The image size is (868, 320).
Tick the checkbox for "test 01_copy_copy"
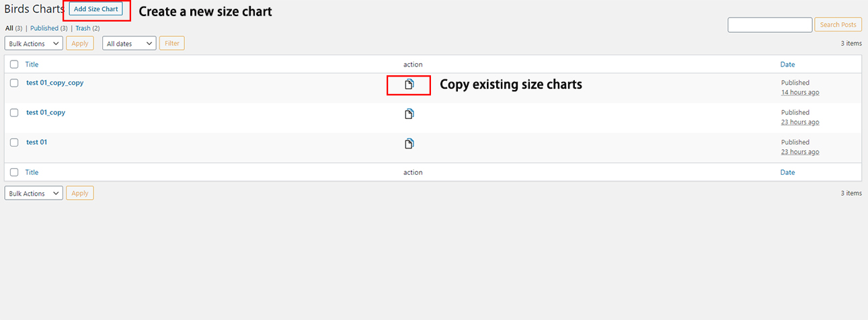14,83
